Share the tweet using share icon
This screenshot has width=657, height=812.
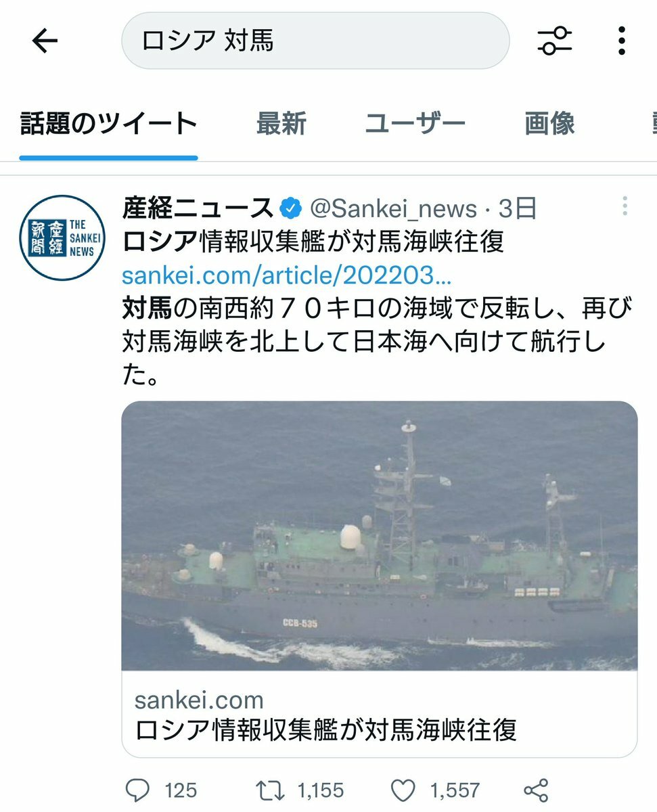(536, 790)
